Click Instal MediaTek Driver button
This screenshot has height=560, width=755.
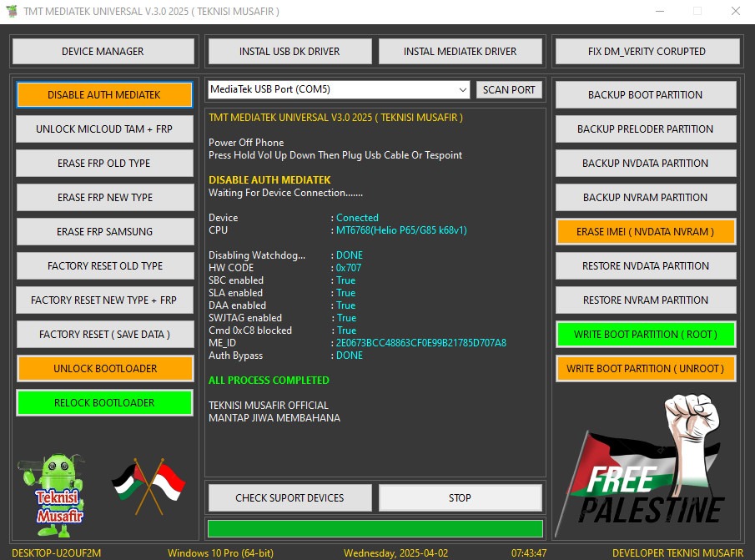(460, 51)
